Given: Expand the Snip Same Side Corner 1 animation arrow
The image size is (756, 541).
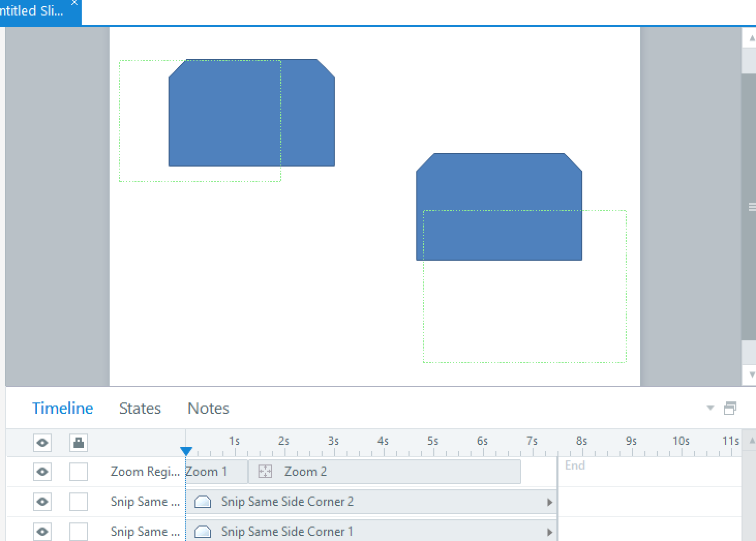Looking at the screenshot, I should tap(550, 531).
